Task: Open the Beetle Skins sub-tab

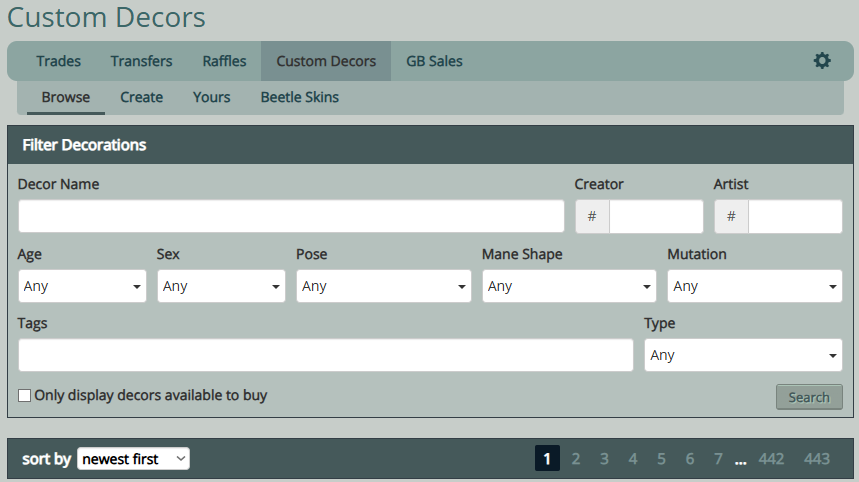Action: click(300, 97)
